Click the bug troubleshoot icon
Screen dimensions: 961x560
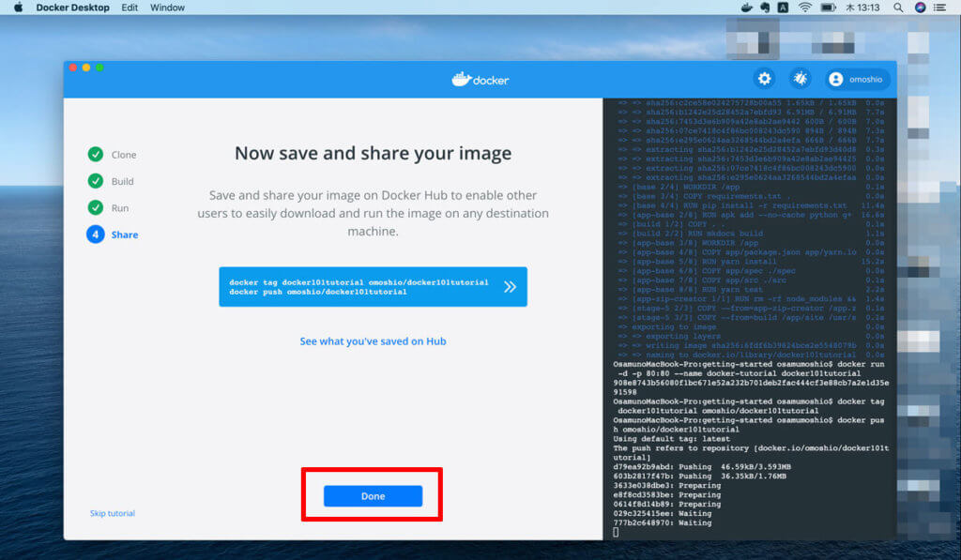801,80
